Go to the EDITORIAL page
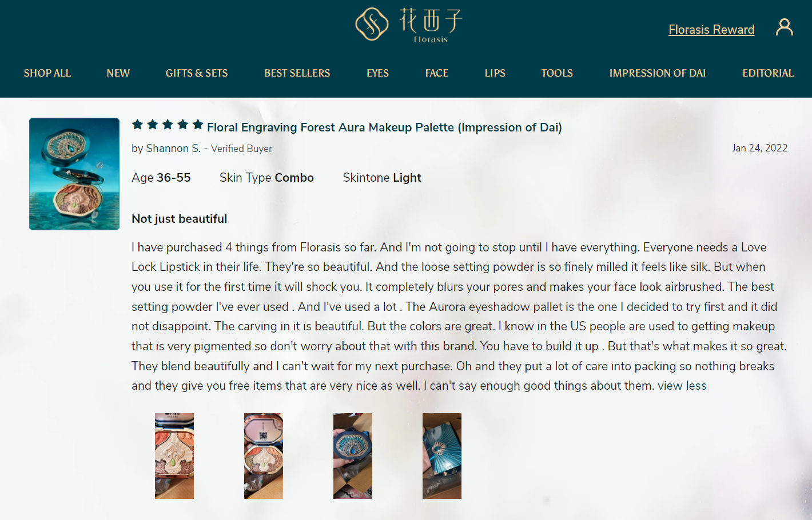812x520 pixels. (768, 73)
